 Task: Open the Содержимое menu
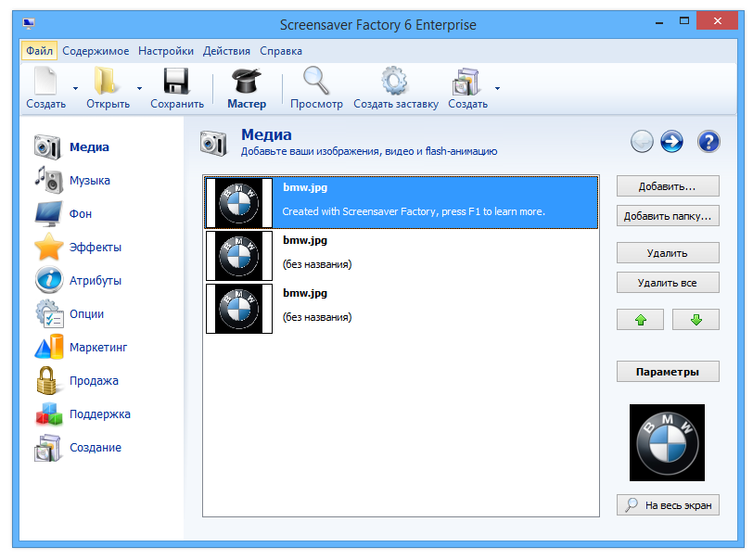[x=96, y=51]
